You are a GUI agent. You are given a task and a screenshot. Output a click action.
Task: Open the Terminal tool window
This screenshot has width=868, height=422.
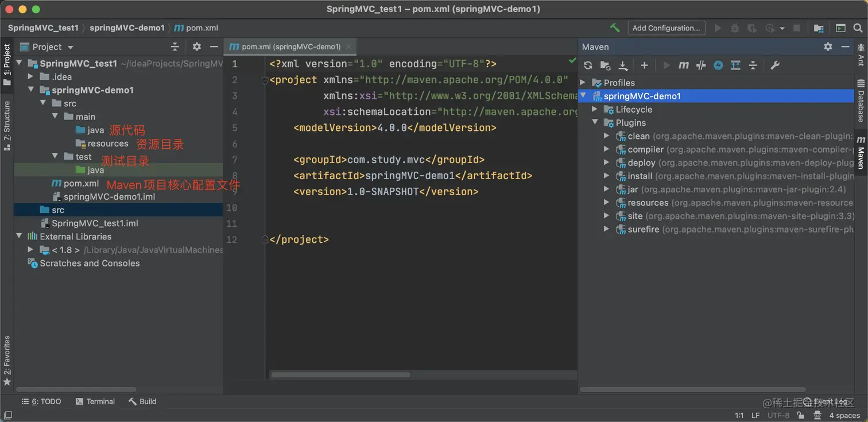pos(95,401)
